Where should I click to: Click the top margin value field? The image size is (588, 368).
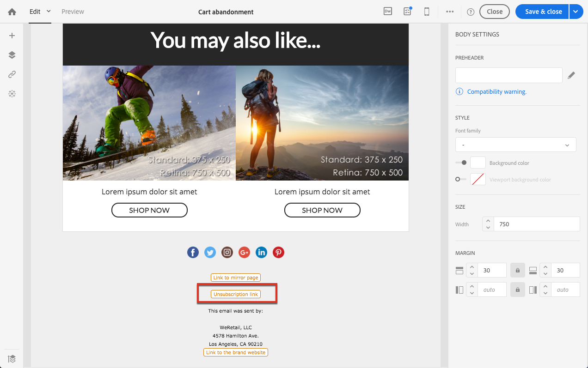(492, 270)
